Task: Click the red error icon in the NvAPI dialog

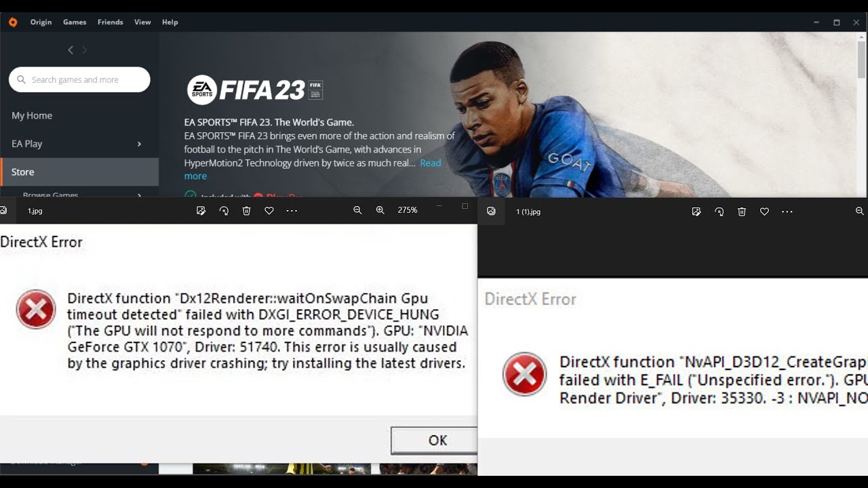Action: pyautogui.click(x=524, y=373)
